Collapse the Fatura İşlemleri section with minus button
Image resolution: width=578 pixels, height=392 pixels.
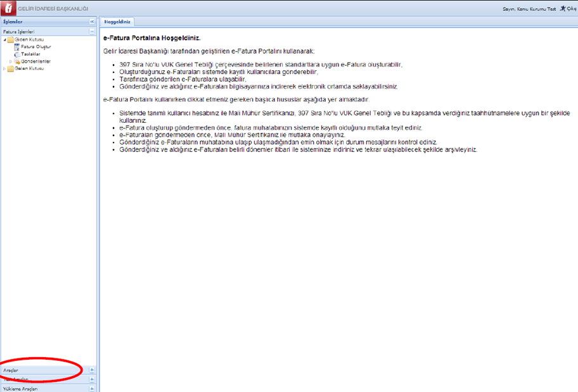coord(92,31)
